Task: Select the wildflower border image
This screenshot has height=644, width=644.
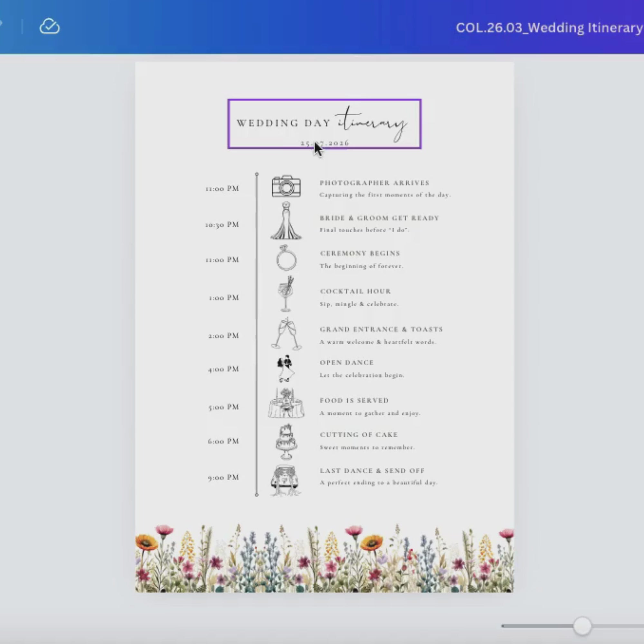Action: pyautogui.click(x=324, y=558)
